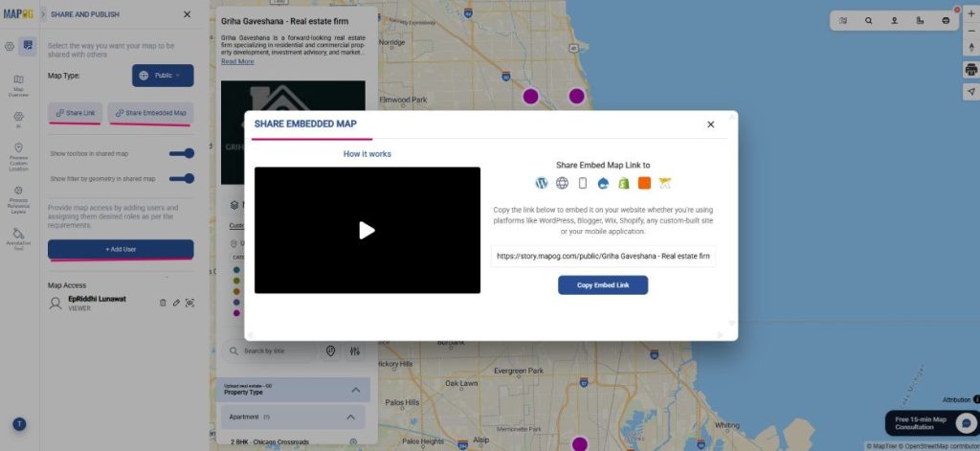Click the MAPOG logo
This screenshot has height=451, width=980.
point(18,13)
